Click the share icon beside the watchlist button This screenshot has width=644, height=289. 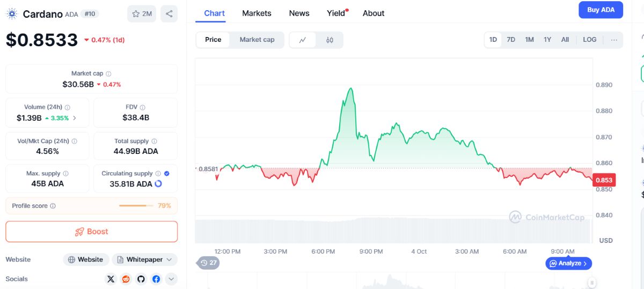[x=169, y=14]
